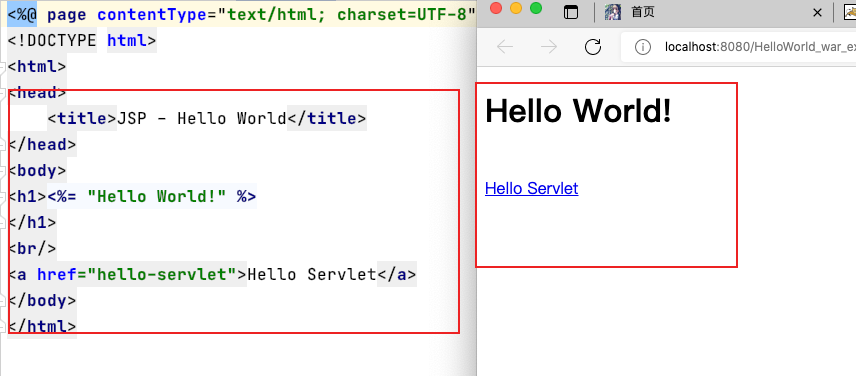Viewport: 856px width, 376px height.
Task: Close the browser window with red button
Action: click(496, 8)
